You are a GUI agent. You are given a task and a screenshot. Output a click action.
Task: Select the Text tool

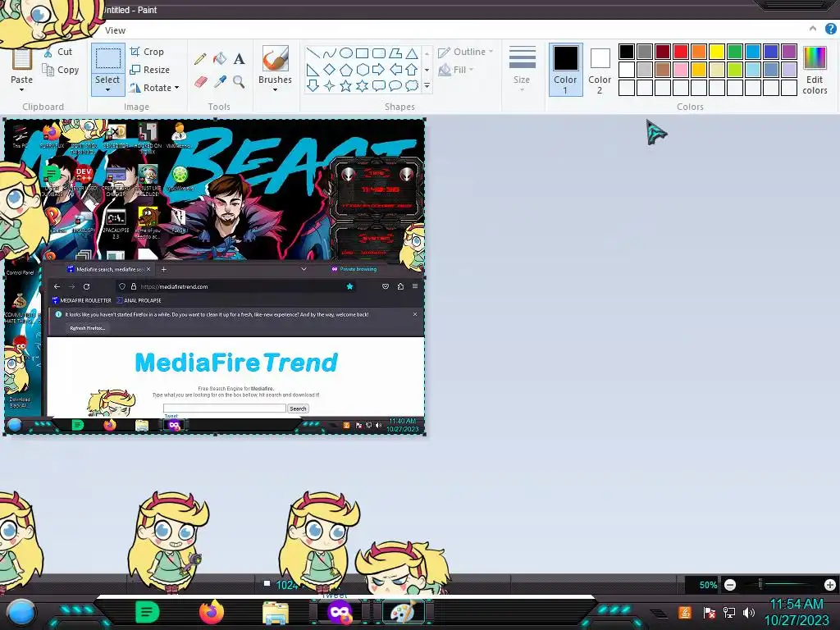(x=239, y=59)
